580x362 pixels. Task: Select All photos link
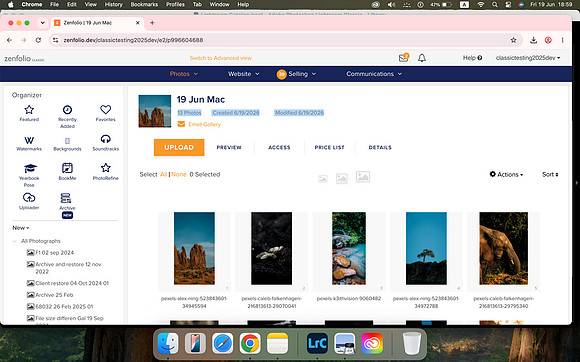tap(163, 174)
